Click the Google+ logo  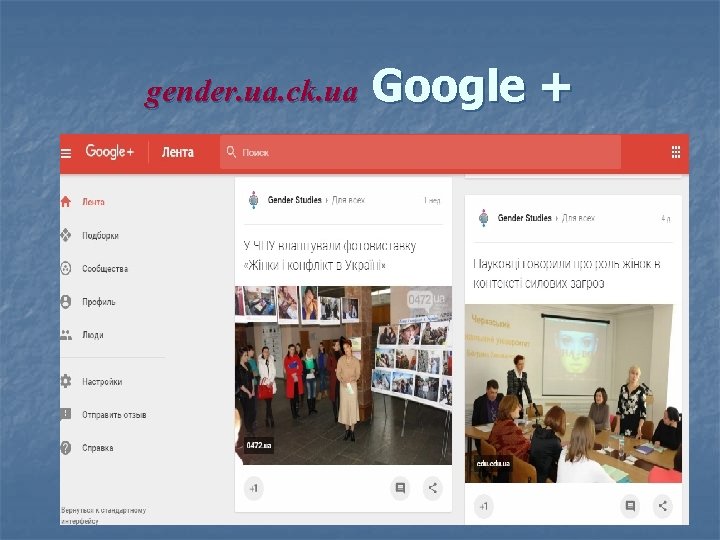pos(109,152)
